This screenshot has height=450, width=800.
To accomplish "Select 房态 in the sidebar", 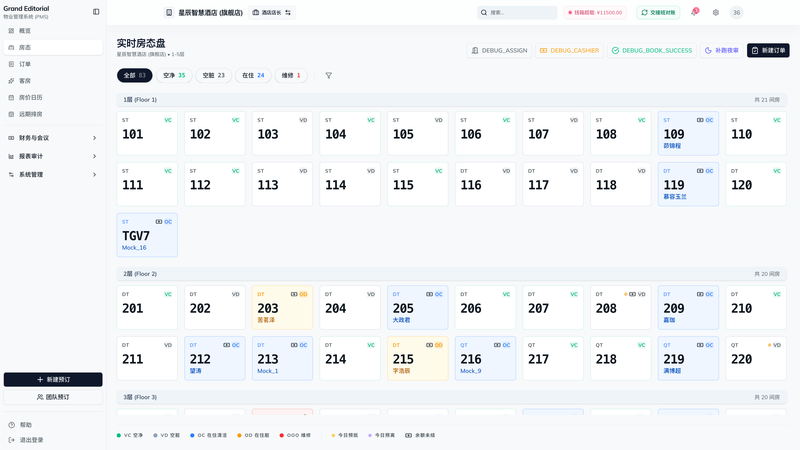I will click(53, 47).
